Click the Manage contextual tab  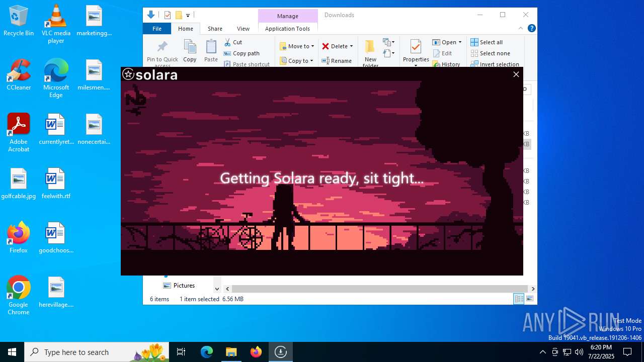pos(288,16)
